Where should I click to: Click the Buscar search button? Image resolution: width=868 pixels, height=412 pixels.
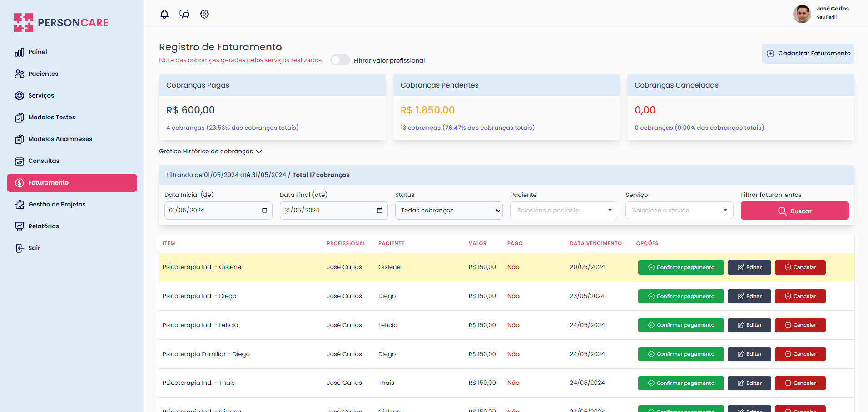(794, 211)
